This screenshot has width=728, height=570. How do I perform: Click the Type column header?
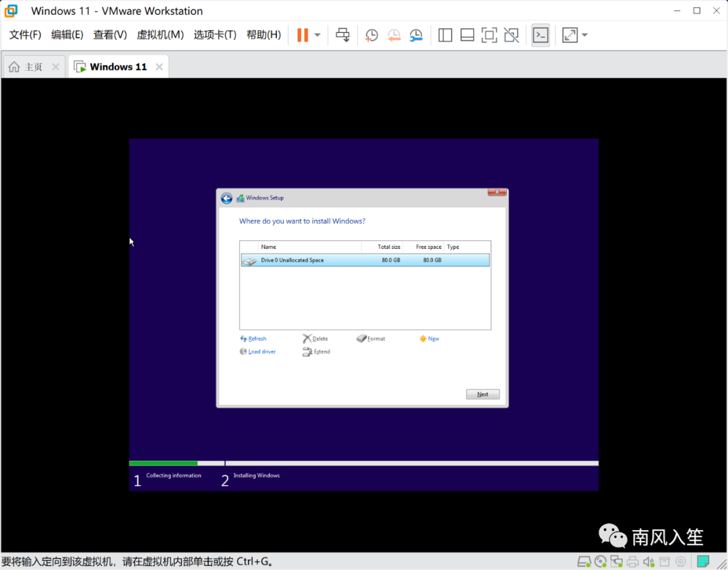(x=467, y=247)
